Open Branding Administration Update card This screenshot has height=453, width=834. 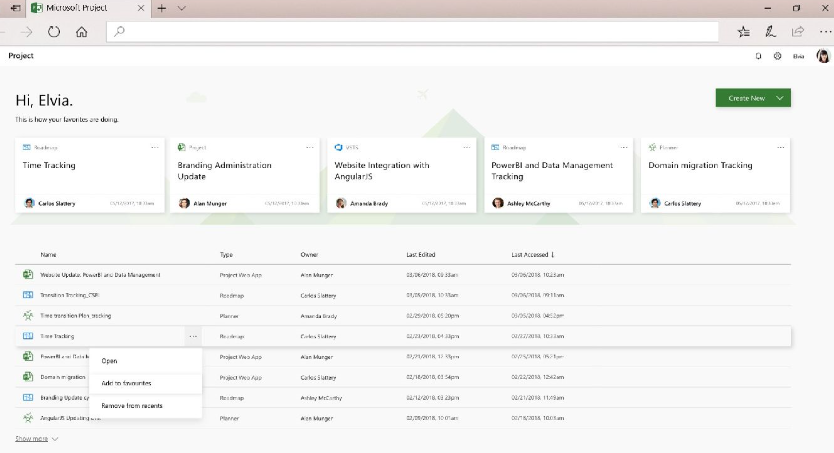click(245, 175)
